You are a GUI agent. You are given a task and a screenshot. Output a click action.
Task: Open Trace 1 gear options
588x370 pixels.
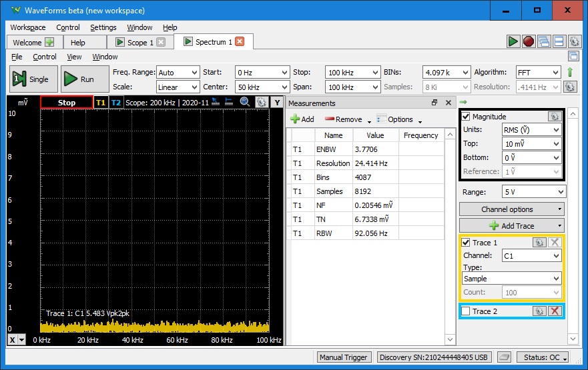[539, 243]
